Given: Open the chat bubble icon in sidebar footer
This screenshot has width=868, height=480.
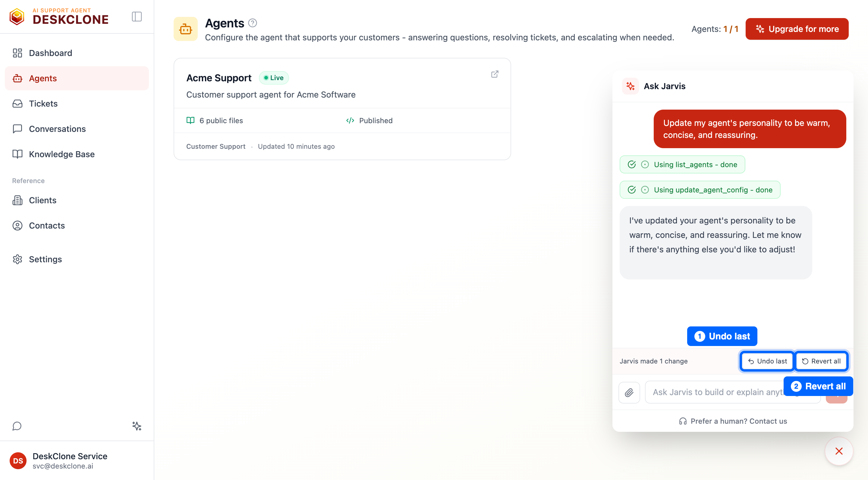Looking at the screenshot, I should coord(17,426).
